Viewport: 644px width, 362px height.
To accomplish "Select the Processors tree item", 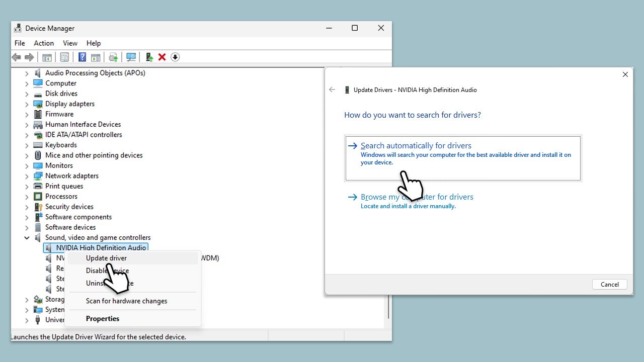I will (61, 197).
